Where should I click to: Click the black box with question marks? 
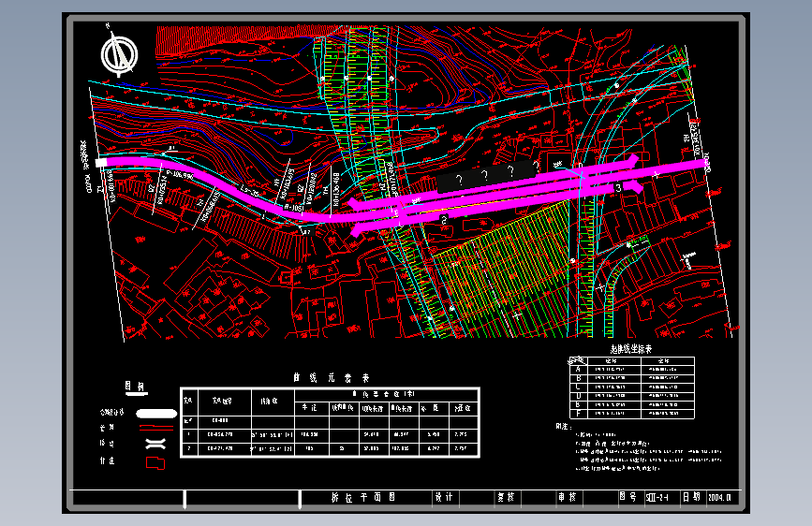click(x=486, y=176)
